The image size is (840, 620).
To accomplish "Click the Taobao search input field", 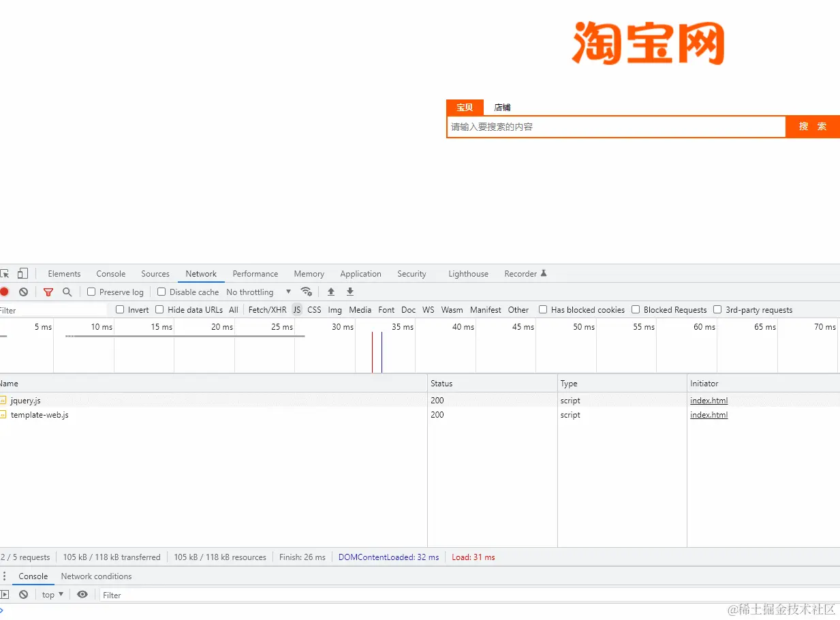I will point(617,127).
